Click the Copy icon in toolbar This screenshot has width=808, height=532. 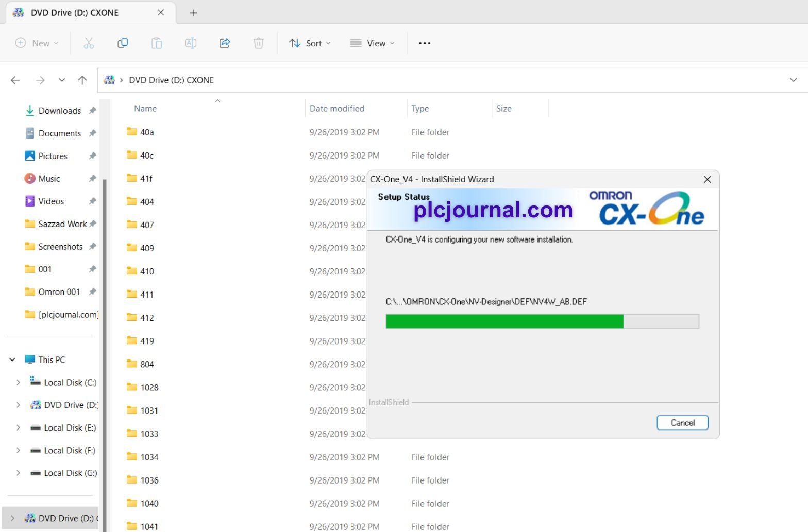[x=123, y=43]
